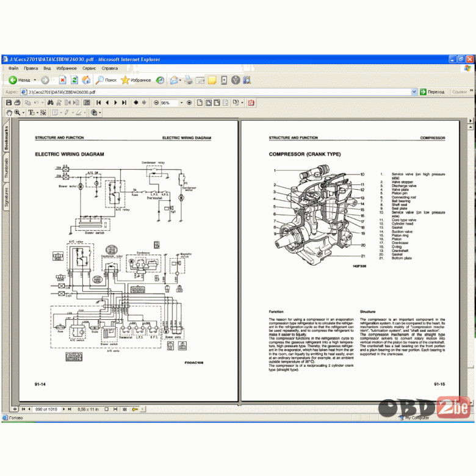Click the 96% zoom level field

pos(169,103)
